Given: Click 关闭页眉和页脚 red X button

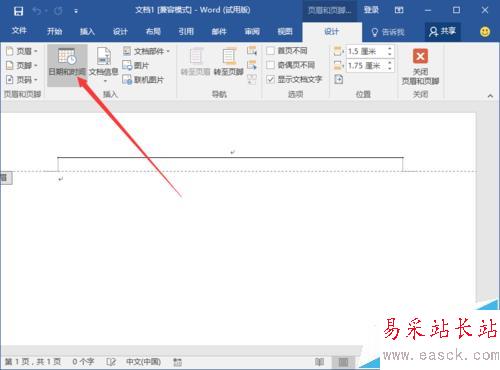Looking at the screenshot, I should pos(420,66).
